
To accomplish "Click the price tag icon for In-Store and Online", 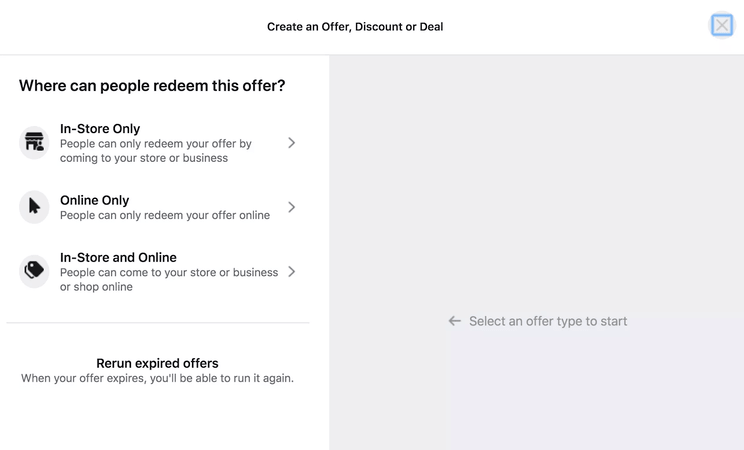I will tap(34, 271).
